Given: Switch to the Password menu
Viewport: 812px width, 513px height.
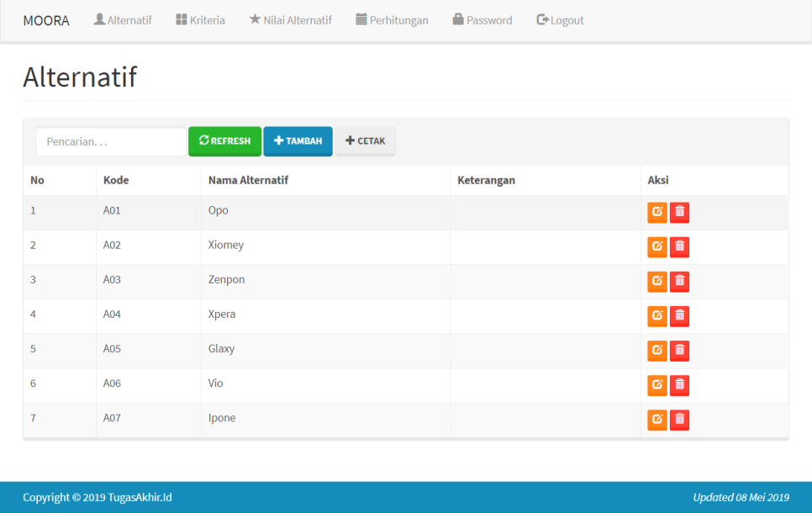Looking at the screenshot, I should (x=482, y=19).
